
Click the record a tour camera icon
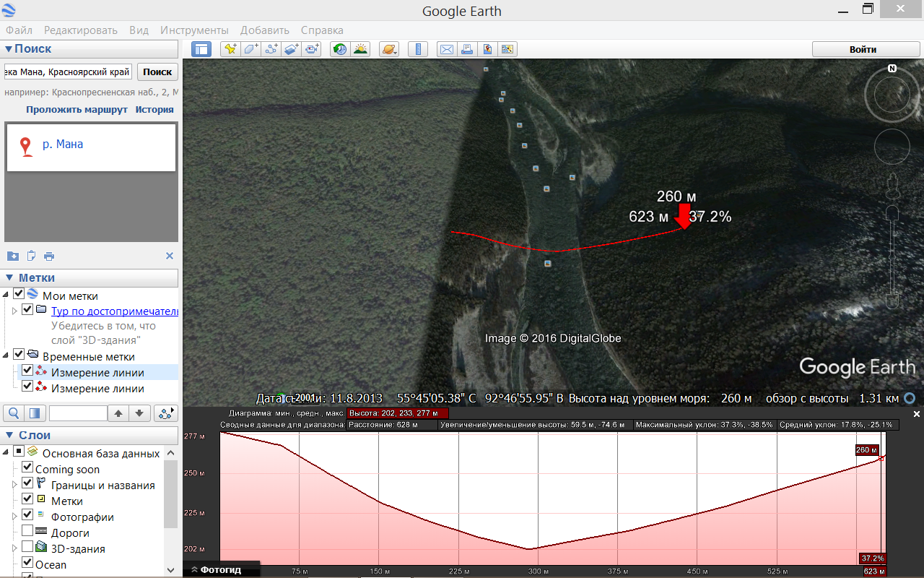pos(311,49)
